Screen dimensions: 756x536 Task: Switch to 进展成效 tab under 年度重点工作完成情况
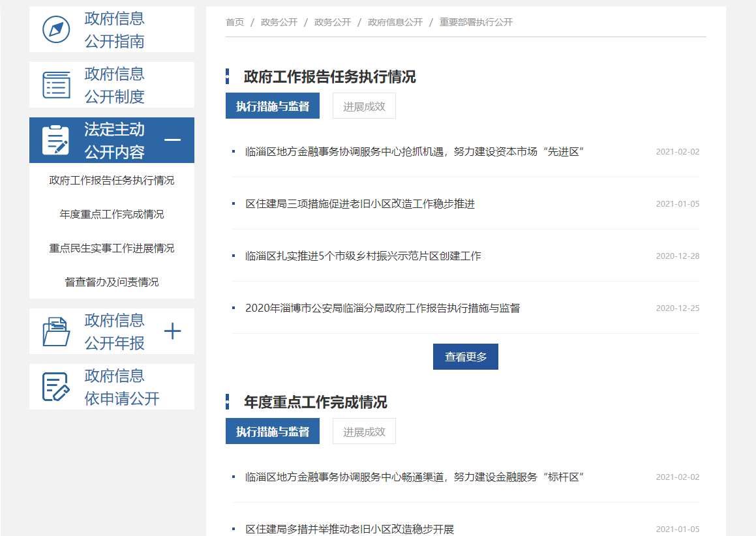[364, 432]
